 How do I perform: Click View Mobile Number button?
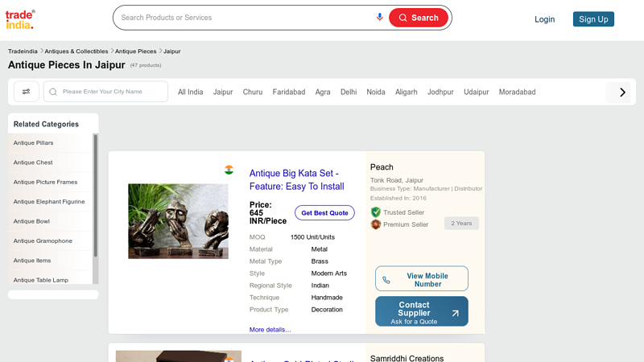pos(421,278)
